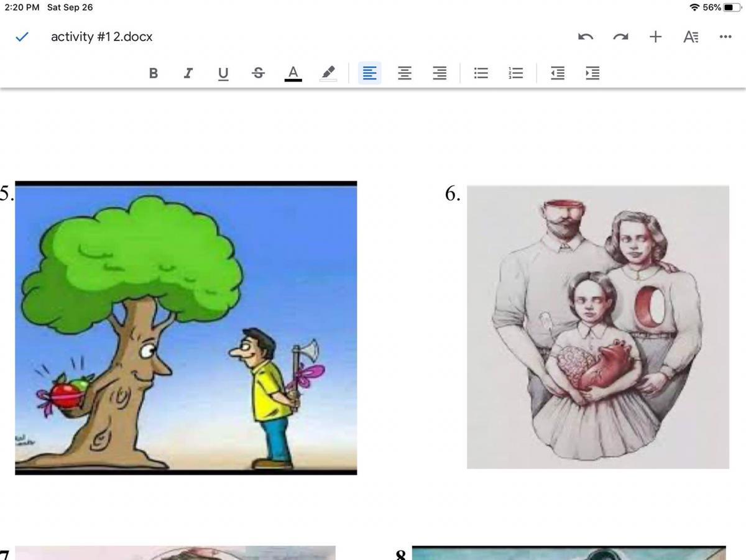The width and height of the screenshot is (746, 560).
Task: Toggle italic formatting
Action: [188, 73]
